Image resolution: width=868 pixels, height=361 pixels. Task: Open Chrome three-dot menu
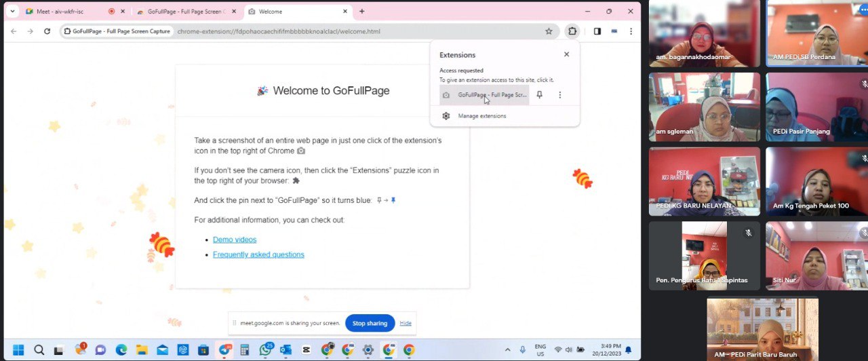coord(631,31)
